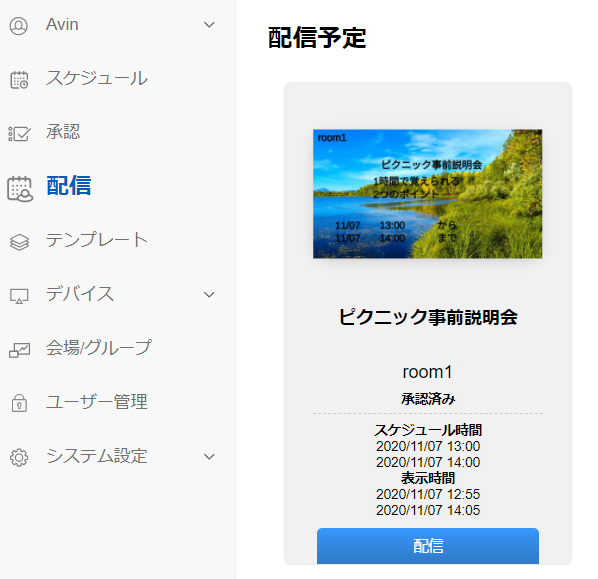This screenshot has height=579, width=598.
Task: Click the ユーザー管理 lock icon
Action: [x=19, y=403]
